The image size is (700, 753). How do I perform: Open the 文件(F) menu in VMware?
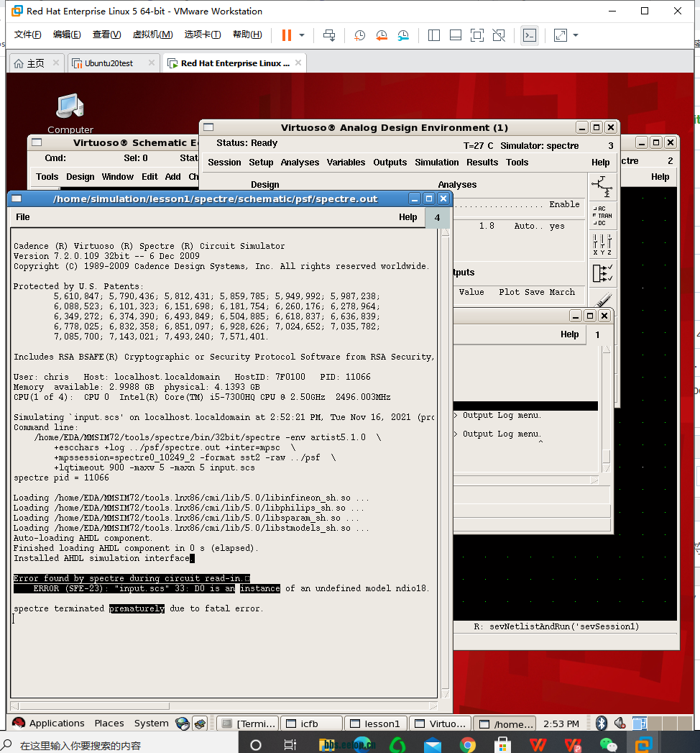28,35
